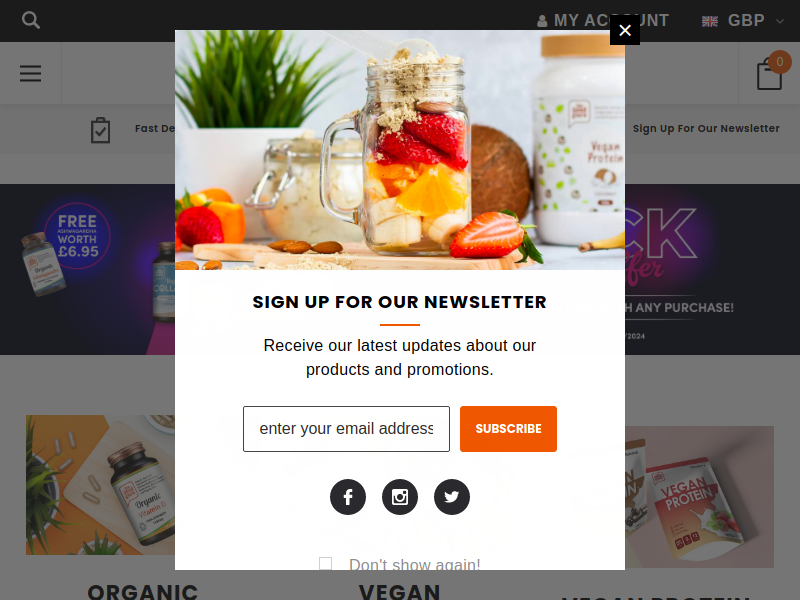Click the smoothie jar popup image

(x=400, y=150)
